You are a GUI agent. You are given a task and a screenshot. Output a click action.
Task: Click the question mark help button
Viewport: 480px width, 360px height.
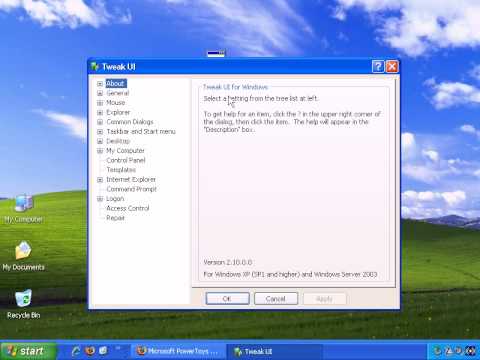pos(378,67)
